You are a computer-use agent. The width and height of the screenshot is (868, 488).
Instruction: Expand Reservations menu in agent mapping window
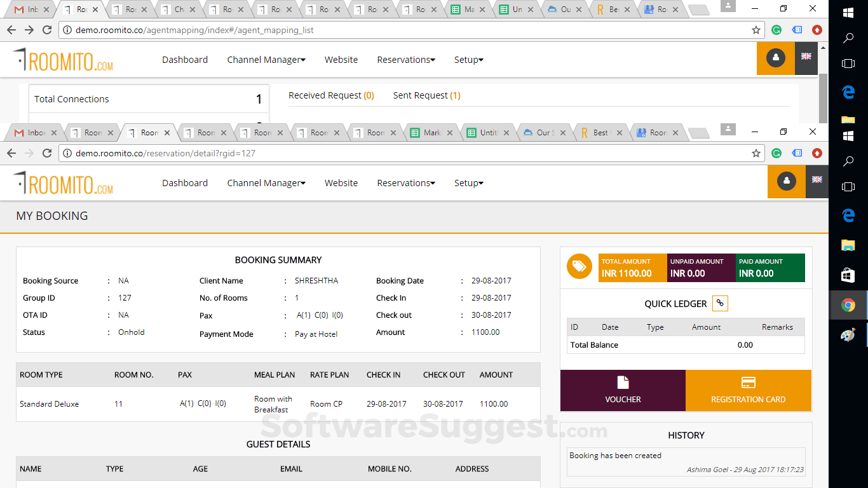tap(406, 60)
